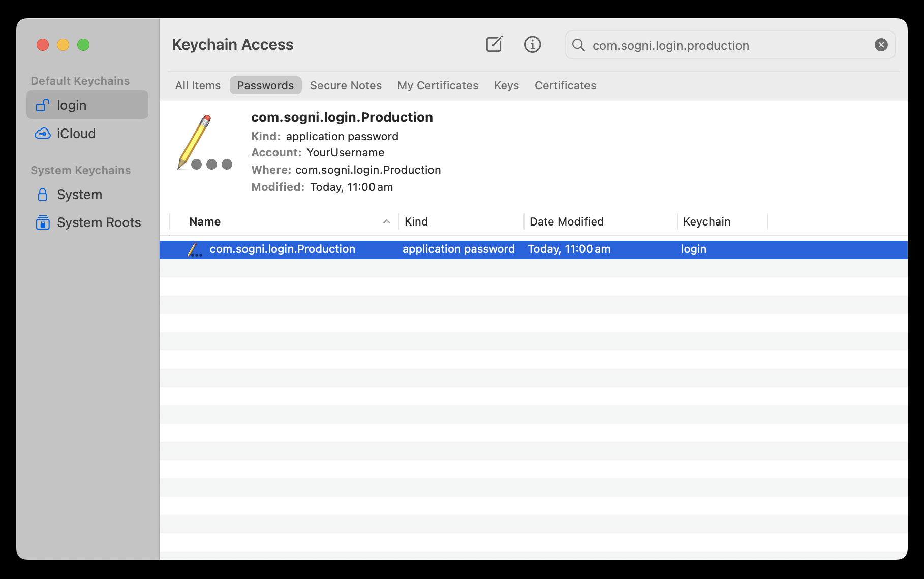This screenshot has height=579, width=924.
Task: Switch to the Passwords tab
Action: [x=265, y=85]
